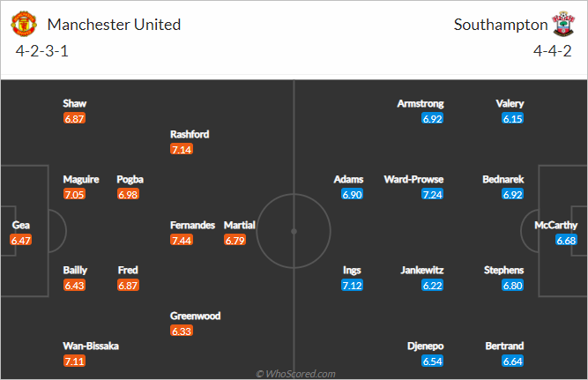The image size is (588, 380).
Task: Click the 4-2-3-1 formation text
Action: click(42, 51)
